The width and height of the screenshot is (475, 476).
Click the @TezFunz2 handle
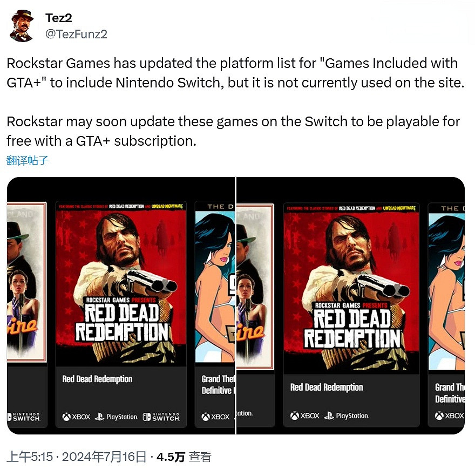pos(77,34)
